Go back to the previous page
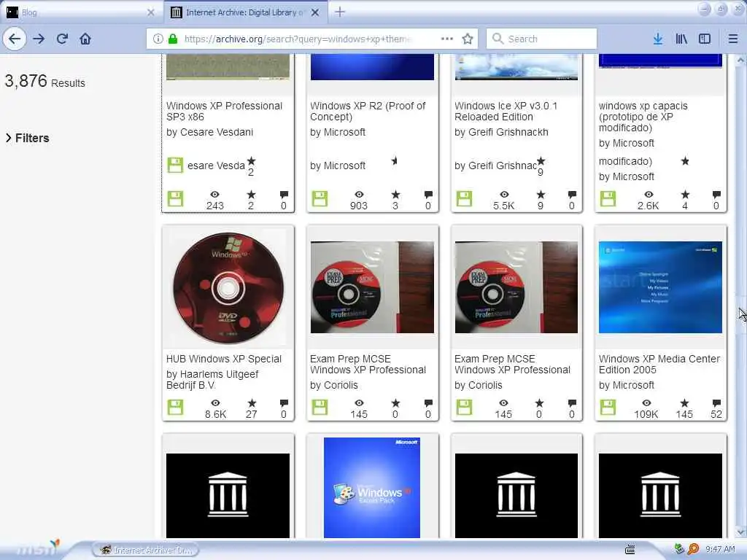Screen dimensions: 747x560 (15, 39)
